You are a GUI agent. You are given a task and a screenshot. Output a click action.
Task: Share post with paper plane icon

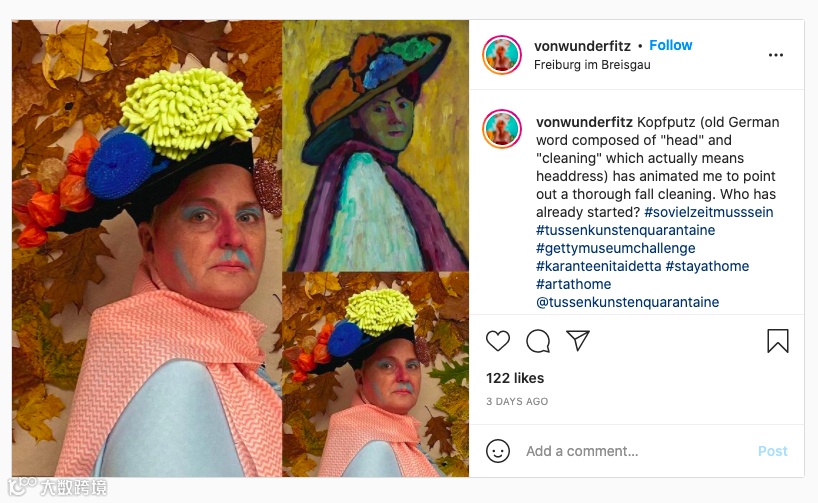pos(578,341)
